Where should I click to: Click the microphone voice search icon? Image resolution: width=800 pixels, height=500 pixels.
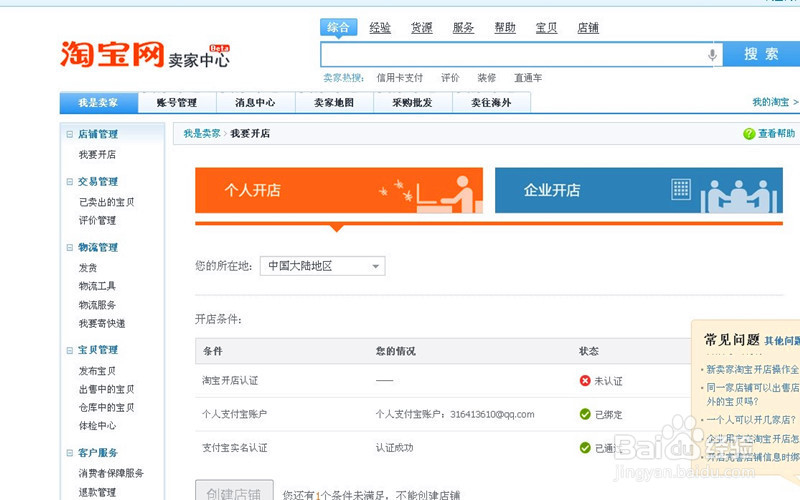(x=712, y=55)
